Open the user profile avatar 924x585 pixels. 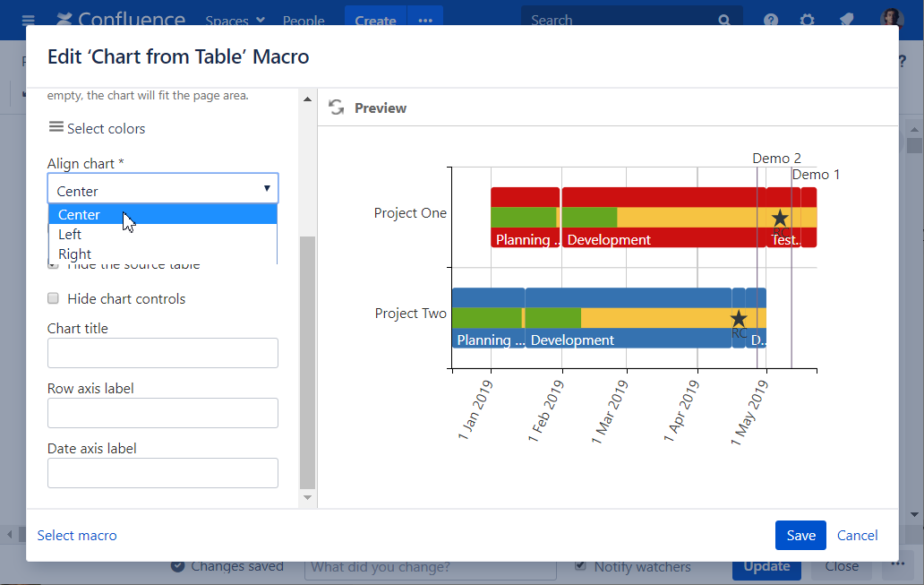pyautogui.click(x=892, y=20)
